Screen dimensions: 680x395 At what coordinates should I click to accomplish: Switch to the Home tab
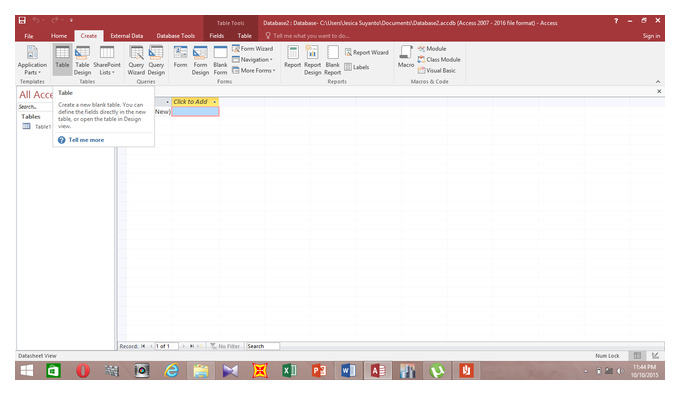point(59,36)
